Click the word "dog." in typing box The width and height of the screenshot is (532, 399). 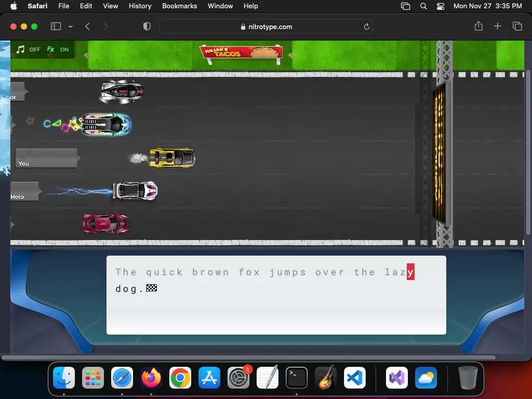(130, 289)
